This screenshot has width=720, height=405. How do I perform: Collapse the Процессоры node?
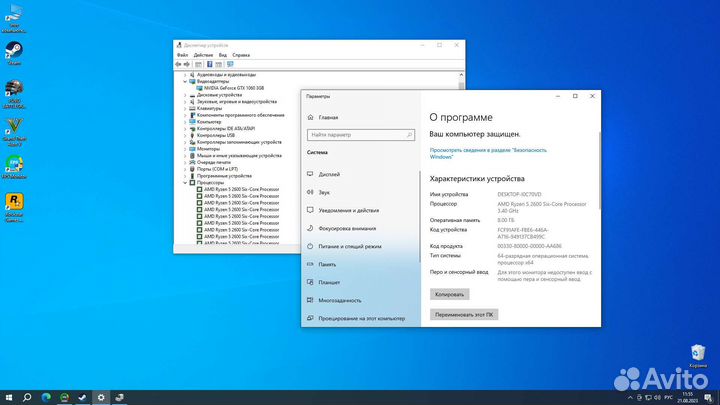185,183
